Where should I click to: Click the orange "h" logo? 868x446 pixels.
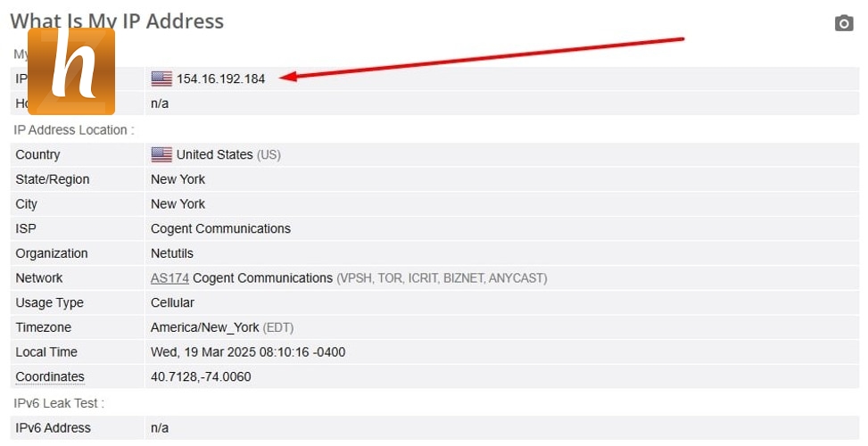click(x=71, y=71)
